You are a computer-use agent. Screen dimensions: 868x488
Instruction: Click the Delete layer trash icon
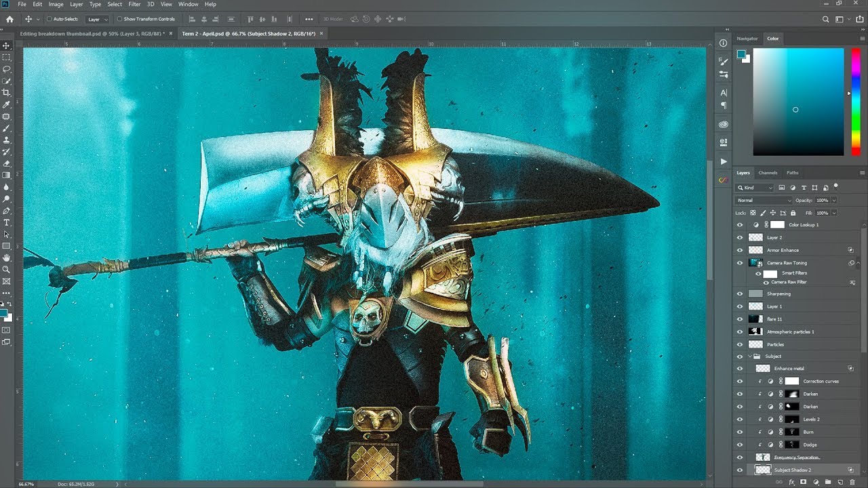coord(852,483)
